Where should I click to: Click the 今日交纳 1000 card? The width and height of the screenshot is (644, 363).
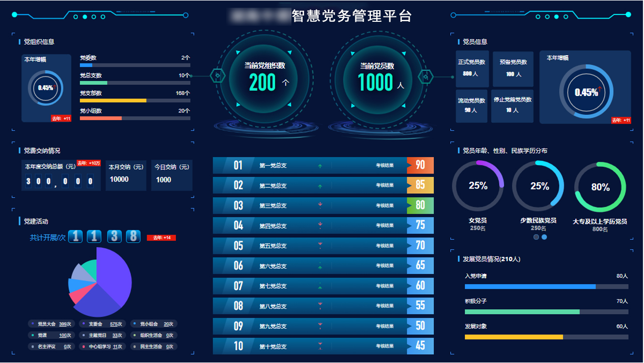pyautogui.click(x=172, y=175)
